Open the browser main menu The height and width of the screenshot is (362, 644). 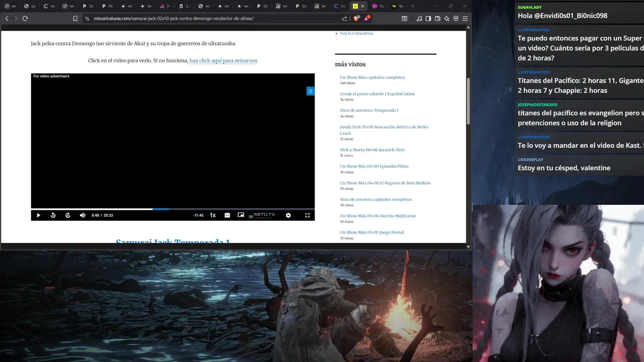(465, 19)
